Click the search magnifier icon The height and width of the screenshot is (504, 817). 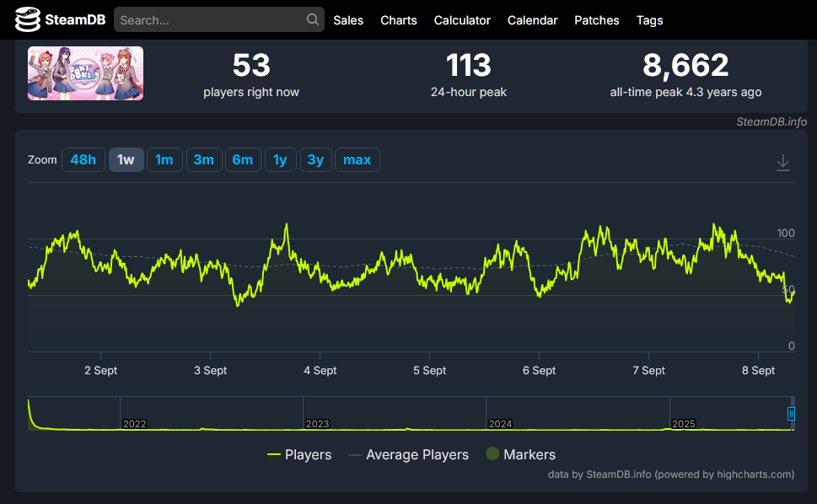tap(312, 19)
